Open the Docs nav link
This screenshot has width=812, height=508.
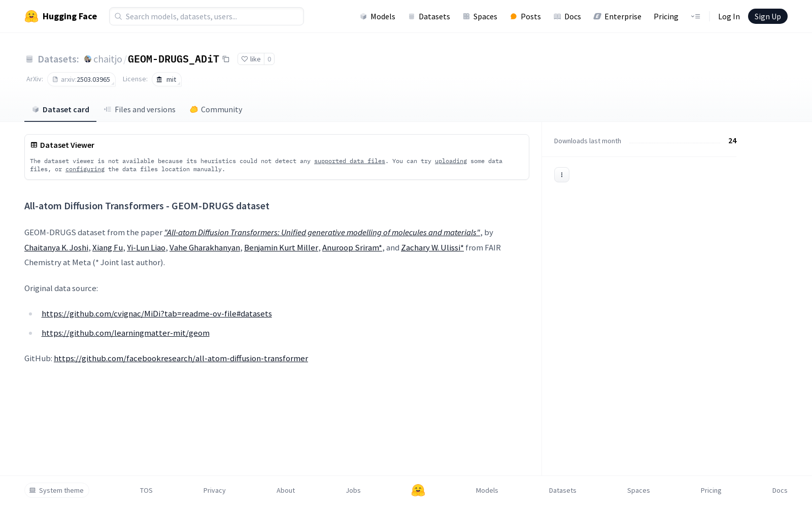tap(567, 16)
